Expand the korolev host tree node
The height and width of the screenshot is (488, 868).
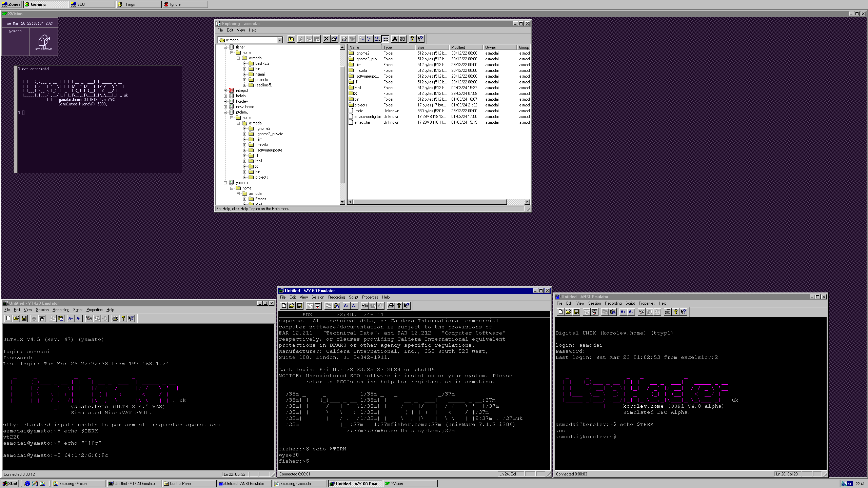click(x=225, y=102)
